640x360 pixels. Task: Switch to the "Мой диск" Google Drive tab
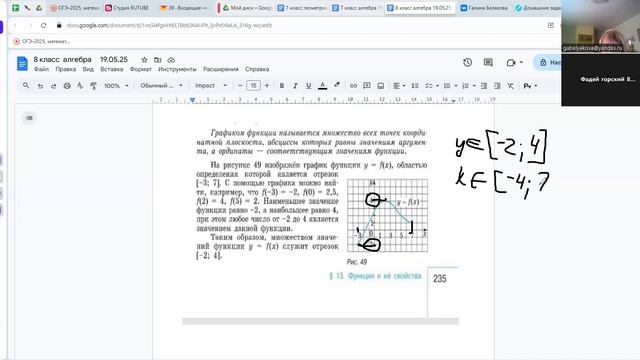pos(246,8)
